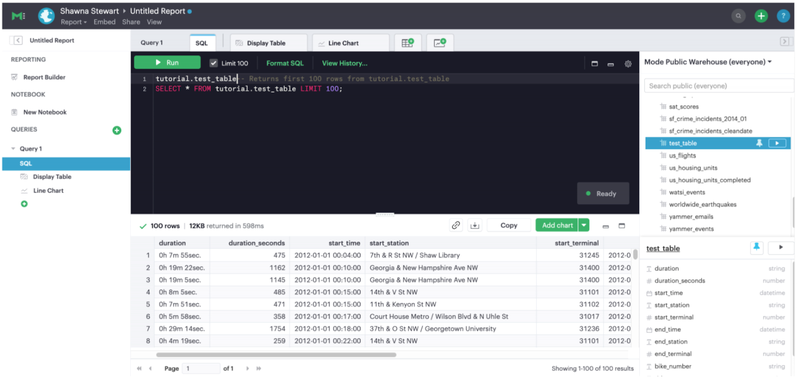The width and height of the screenshot is (800, 390).
Task: Toggle the Limit 100 checkbox
Action: pyautogui.click(x=214, y=63)
